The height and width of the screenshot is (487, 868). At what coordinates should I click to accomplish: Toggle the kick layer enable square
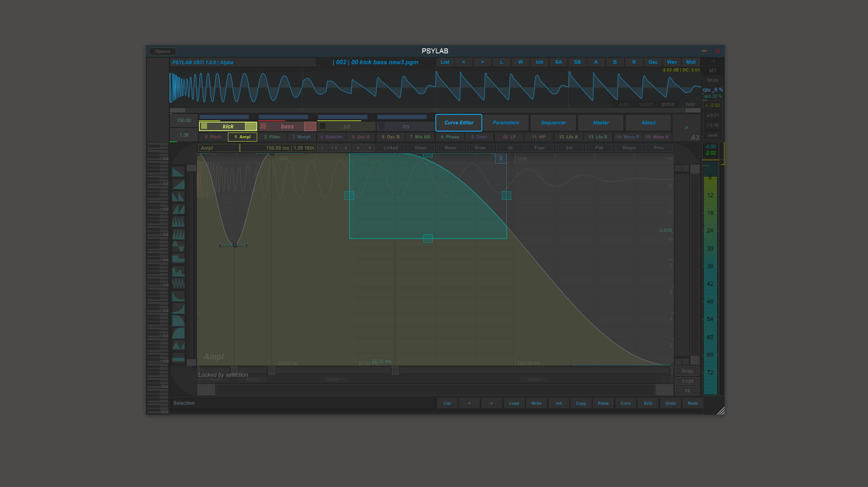204,126
